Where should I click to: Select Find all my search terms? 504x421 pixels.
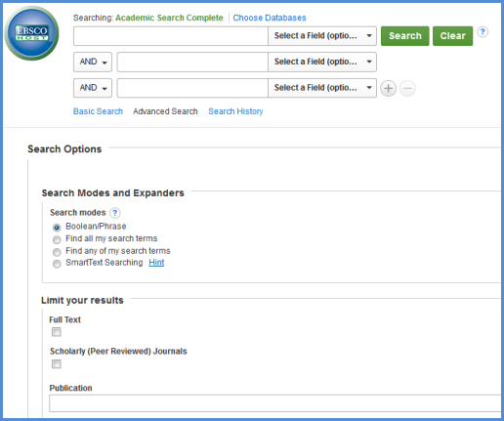[x=57, y=239]
